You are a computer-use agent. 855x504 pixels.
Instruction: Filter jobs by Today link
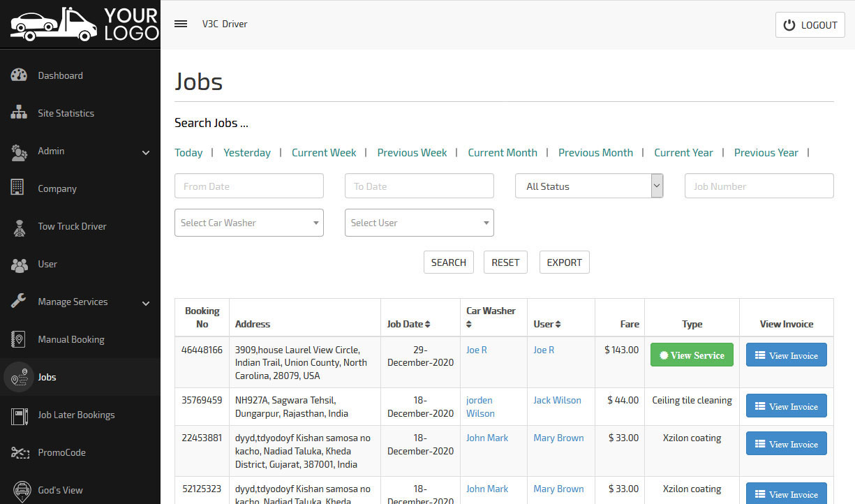188,152
